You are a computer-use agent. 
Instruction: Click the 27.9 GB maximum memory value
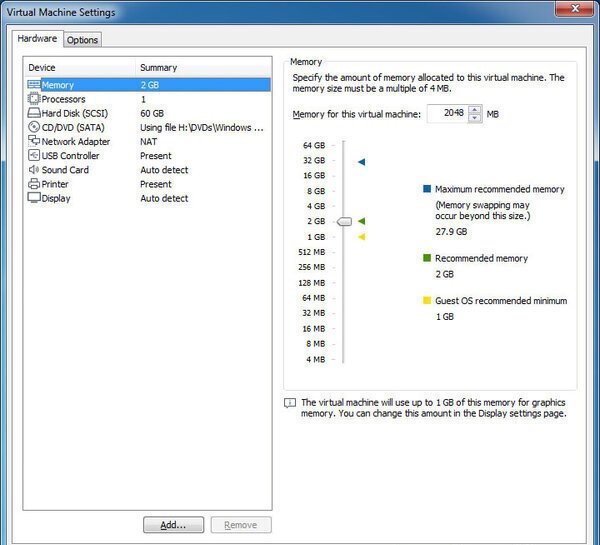tap(451, 232)
